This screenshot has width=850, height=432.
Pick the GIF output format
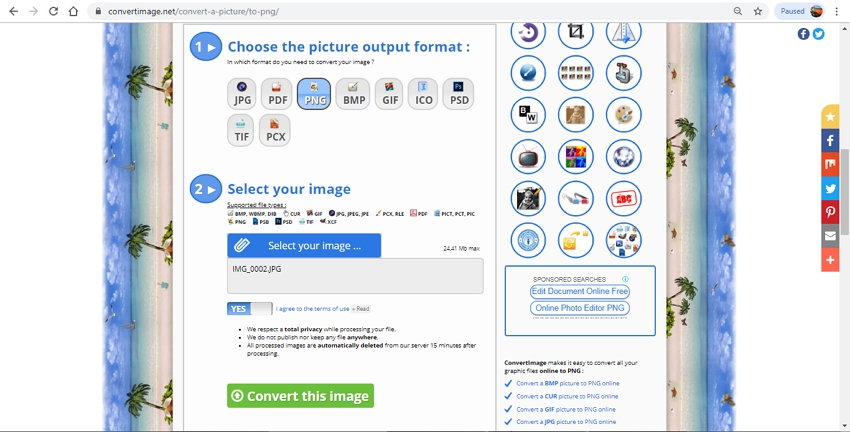pos(388,94)
